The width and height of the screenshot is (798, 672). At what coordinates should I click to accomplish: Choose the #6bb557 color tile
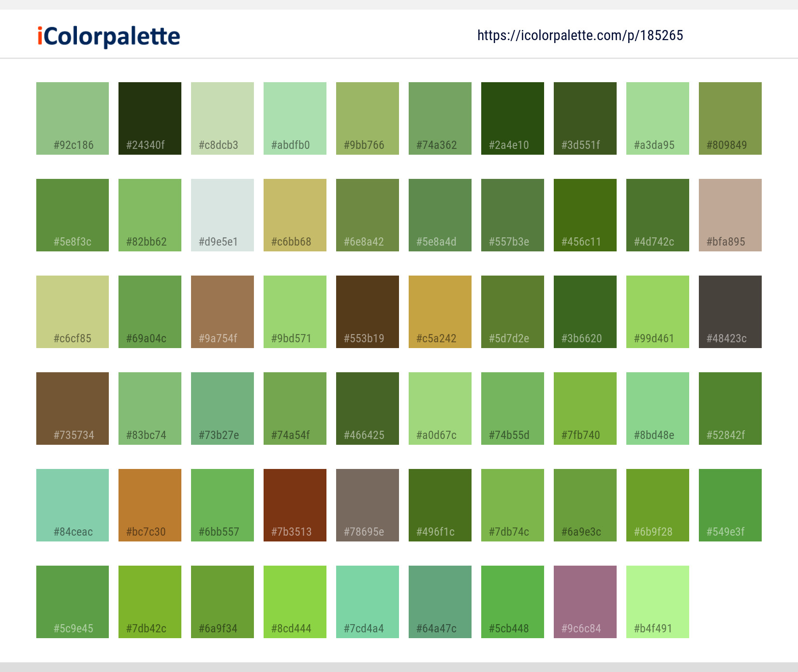pos(222,505)
